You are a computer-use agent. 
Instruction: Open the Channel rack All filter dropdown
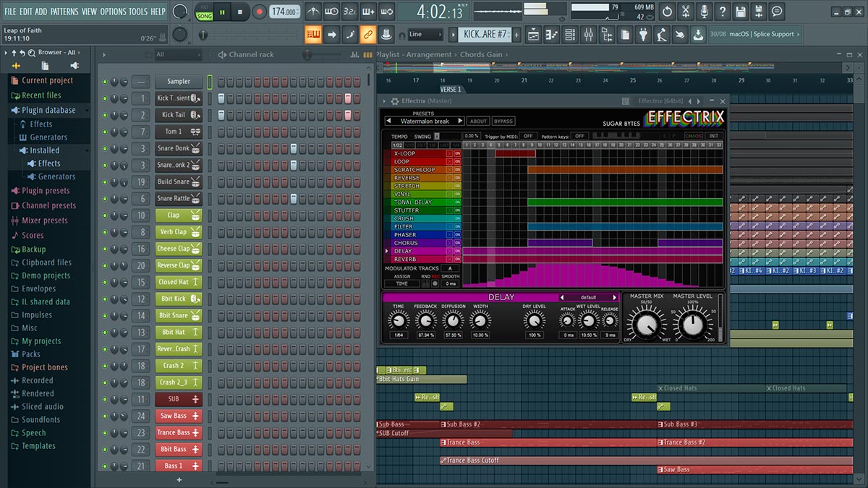(177, 55)
